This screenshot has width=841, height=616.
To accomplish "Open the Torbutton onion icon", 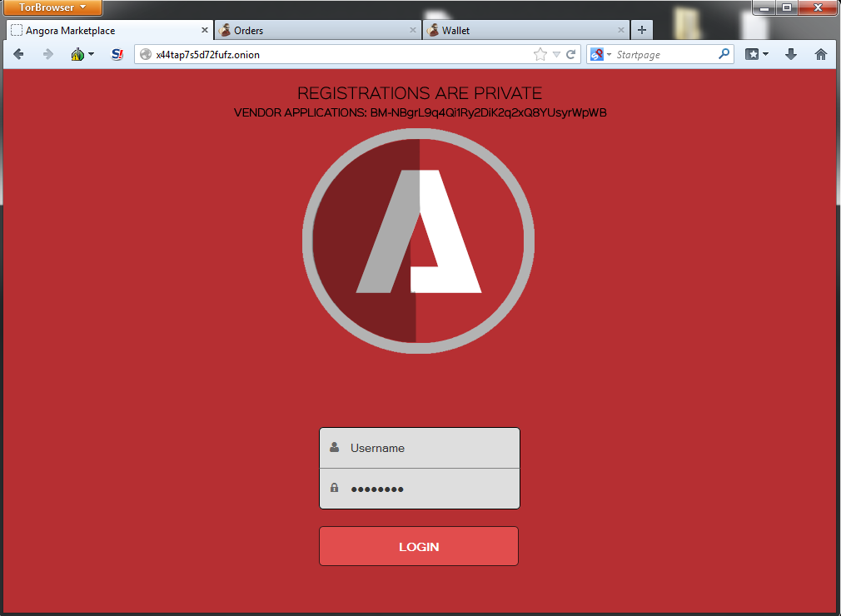I will tap(77, 54).
